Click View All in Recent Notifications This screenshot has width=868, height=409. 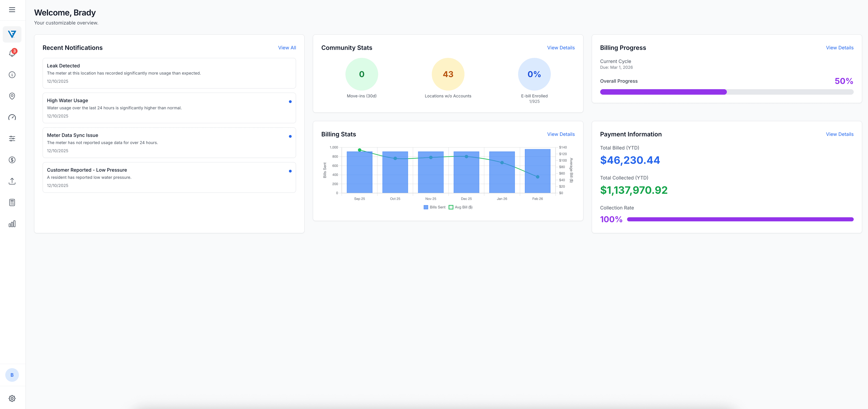click(x=287, y=47)
